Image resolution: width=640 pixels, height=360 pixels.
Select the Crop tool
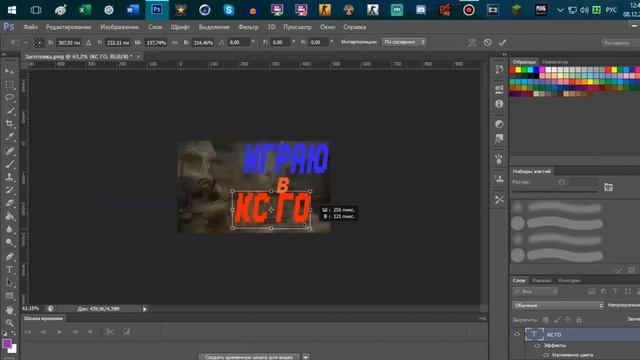pyautogui.click(x=9, y=124)
